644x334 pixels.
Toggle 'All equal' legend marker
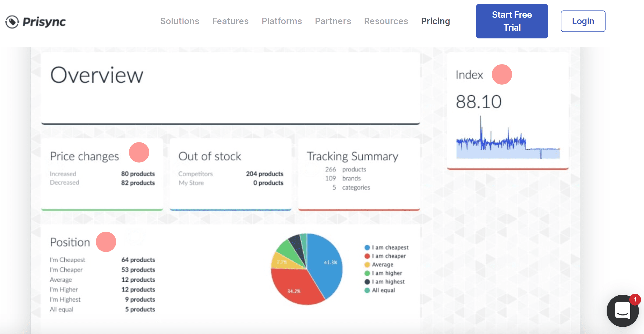(x=367, y=290)
